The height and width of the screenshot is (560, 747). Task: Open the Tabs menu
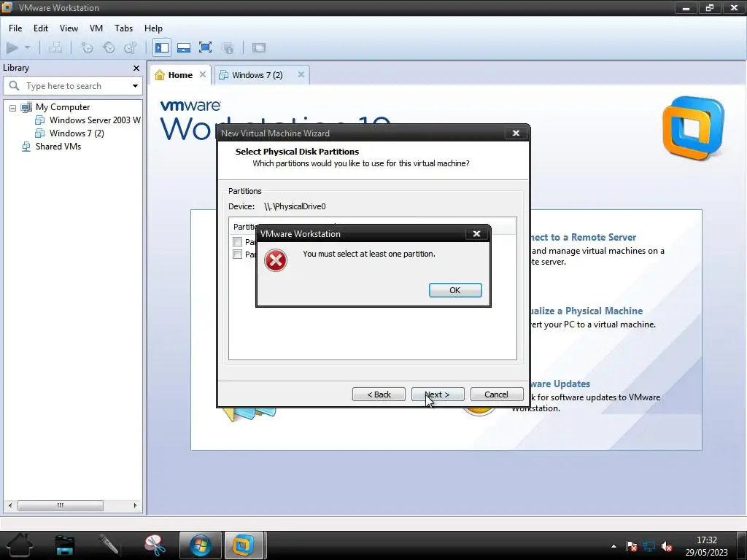[123, 28]
